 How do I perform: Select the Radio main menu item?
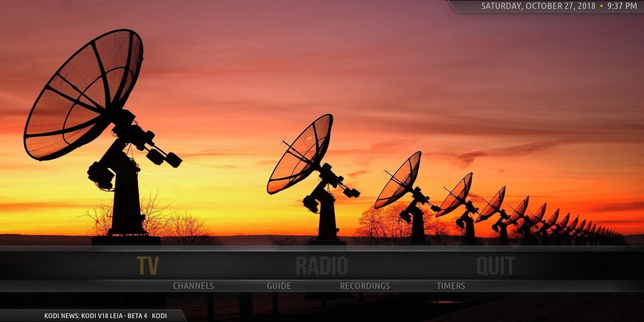(322, 265)
